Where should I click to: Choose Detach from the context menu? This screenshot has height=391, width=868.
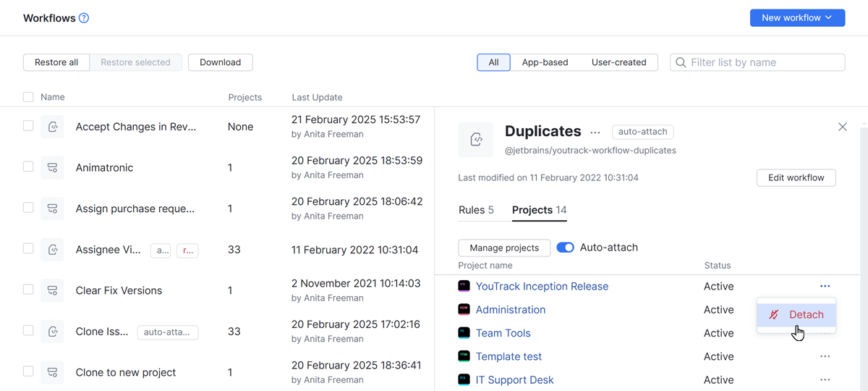click(796, 314)
